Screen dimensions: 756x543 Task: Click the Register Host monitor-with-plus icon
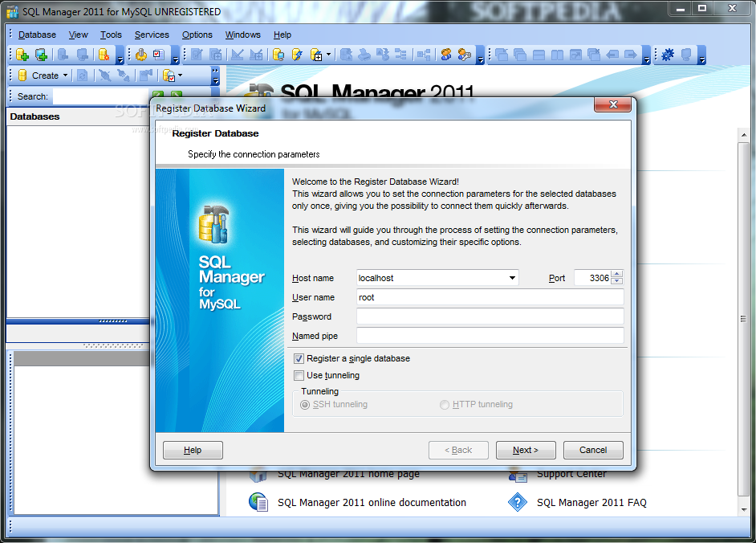[x=42, y=55]
